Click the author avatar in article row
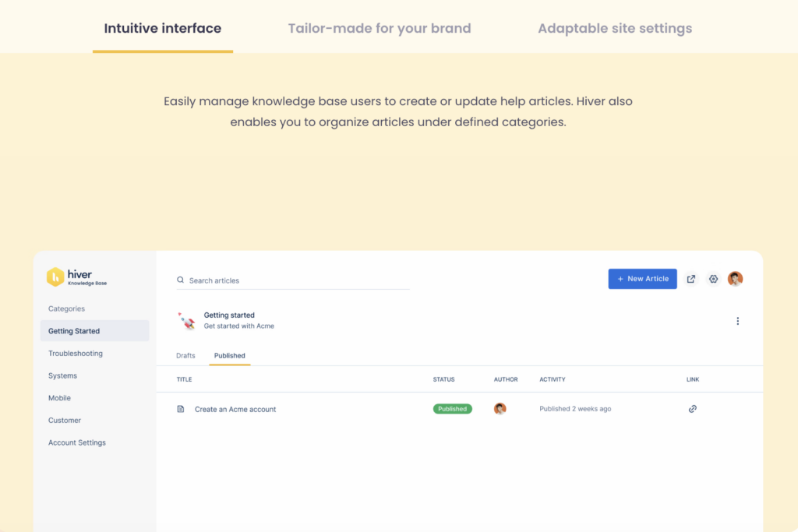Viewport: 798px width, 532px height. pyautogui.click(x=500, y=409)
